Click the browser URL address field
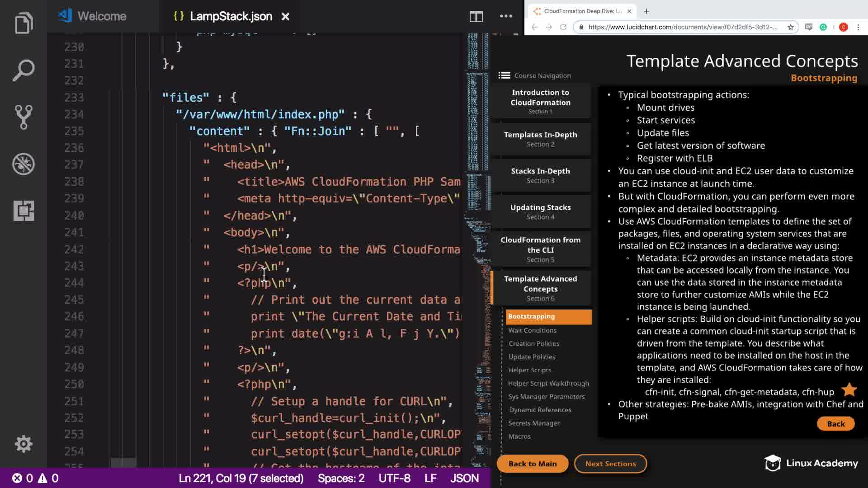868x488 pixels. pyautogui.click(x=683, y=27)
